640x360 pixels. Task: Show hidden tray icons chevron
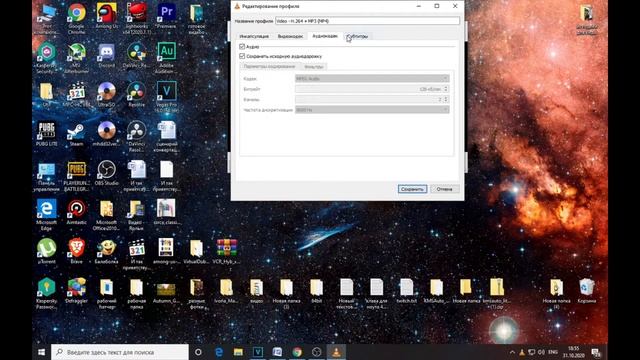click(512, 352)
